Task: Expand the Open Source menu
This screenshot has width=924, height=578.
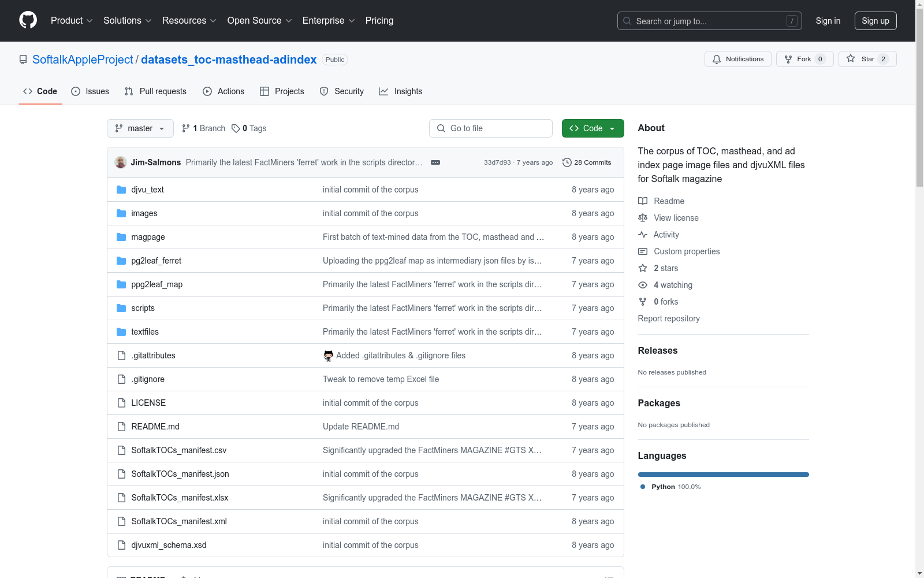Action: pyautogui.click(x=260, y=21)
